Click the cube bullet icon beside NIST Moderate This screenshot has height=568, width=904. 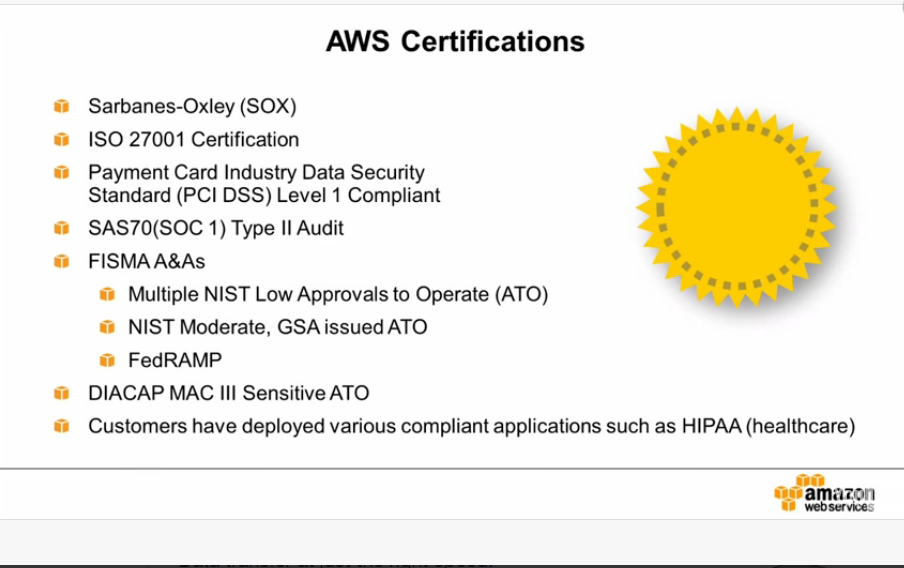click(107, 327)
